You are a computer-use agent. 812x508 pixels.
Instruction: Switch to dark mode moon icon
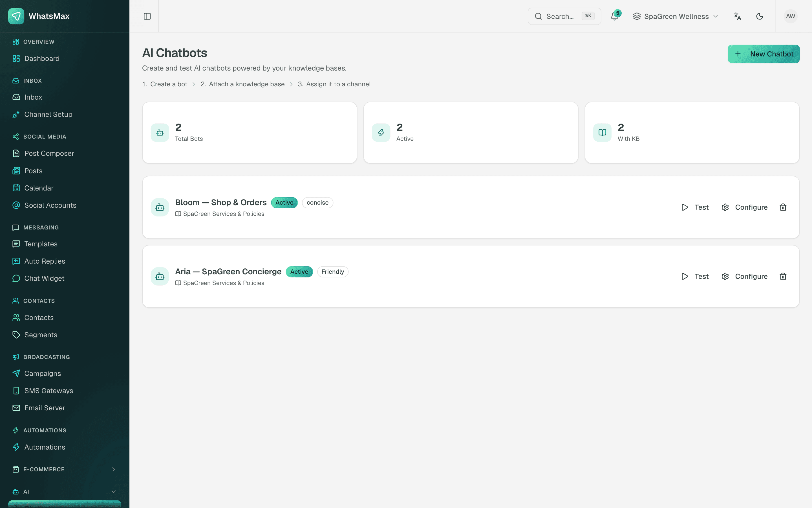[x=760, y=16]
